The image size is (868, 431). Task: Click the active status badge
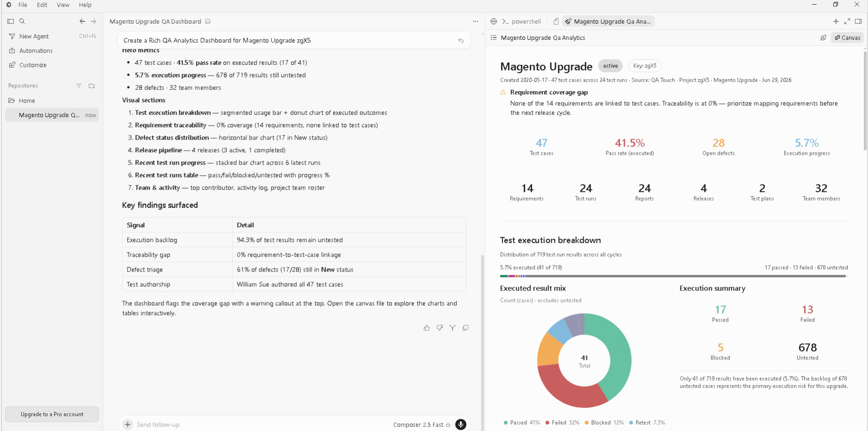pos(611,66)
